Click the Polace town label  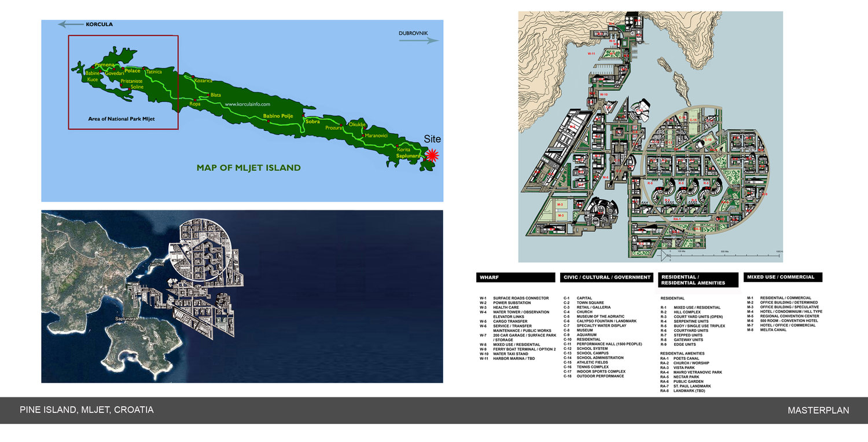point(133,71)
